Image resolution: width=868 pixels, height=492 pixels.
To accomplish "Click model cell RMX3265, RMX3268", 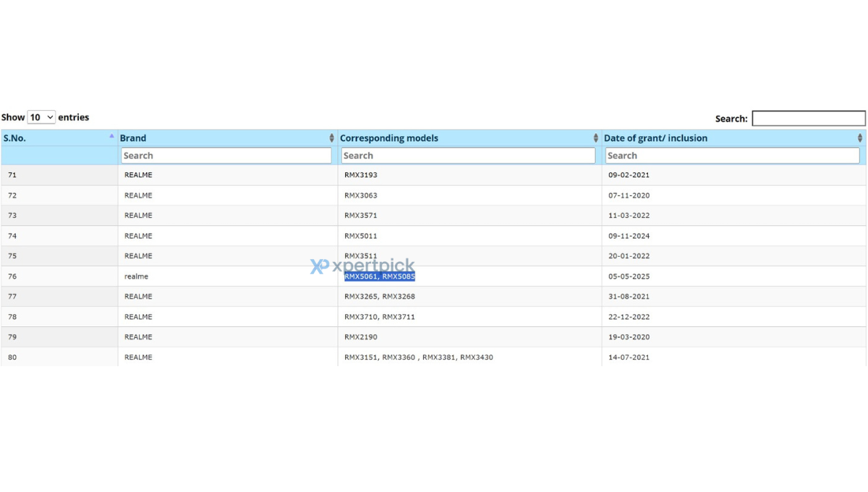I will coord(380,297).
